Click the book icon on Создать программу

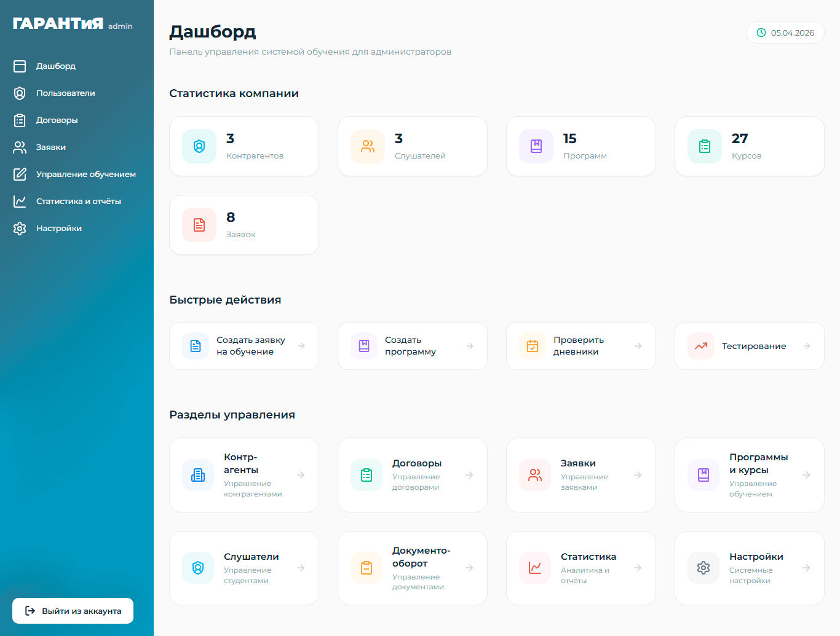(x=364, y=346)
